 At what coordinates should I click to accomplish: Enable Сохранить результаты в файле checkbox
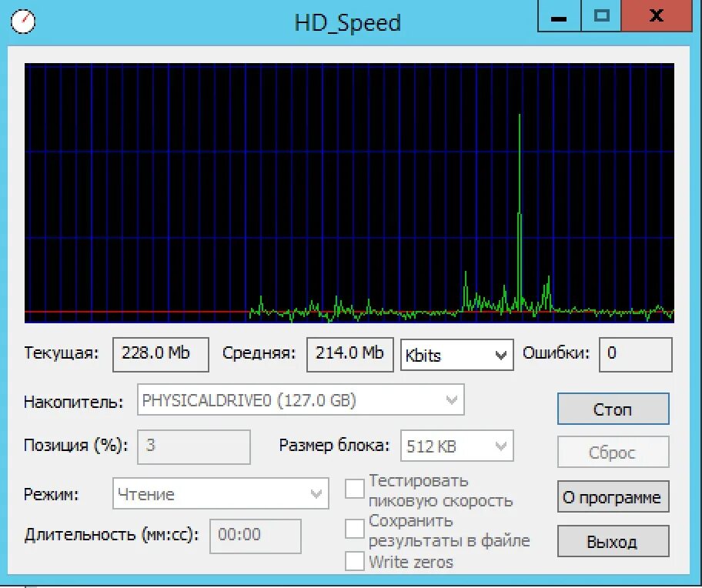(355, 529)
